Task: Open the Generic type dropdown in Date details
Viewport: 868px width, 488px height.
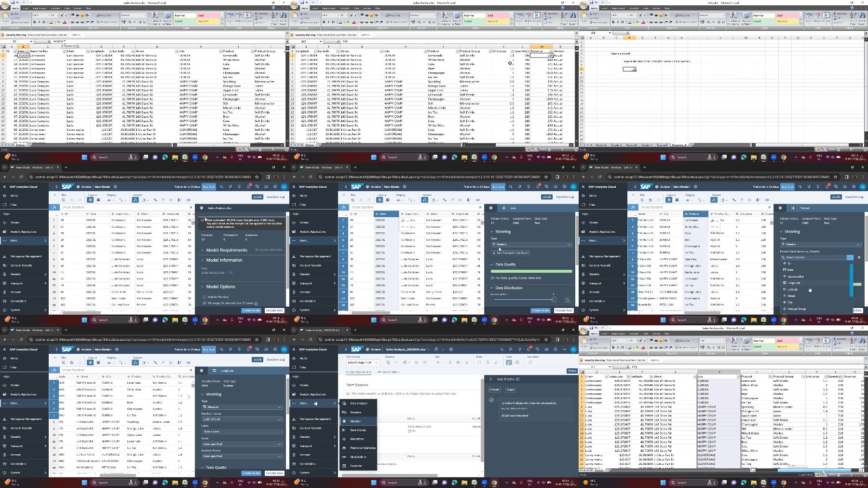Action: point(531,244)
